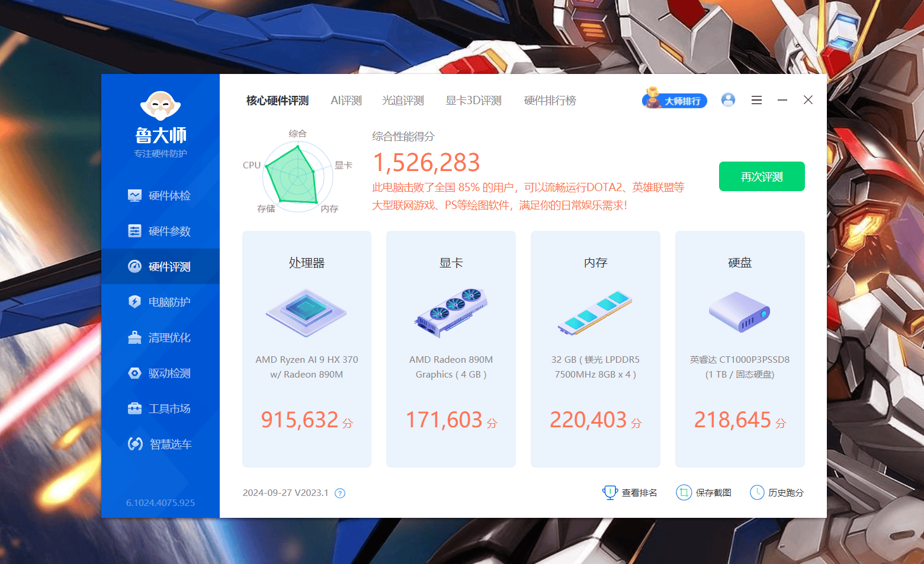The image size is (924, 564).
Task: Select 硬件评测 in the sidebar
Action: [161, 266]
